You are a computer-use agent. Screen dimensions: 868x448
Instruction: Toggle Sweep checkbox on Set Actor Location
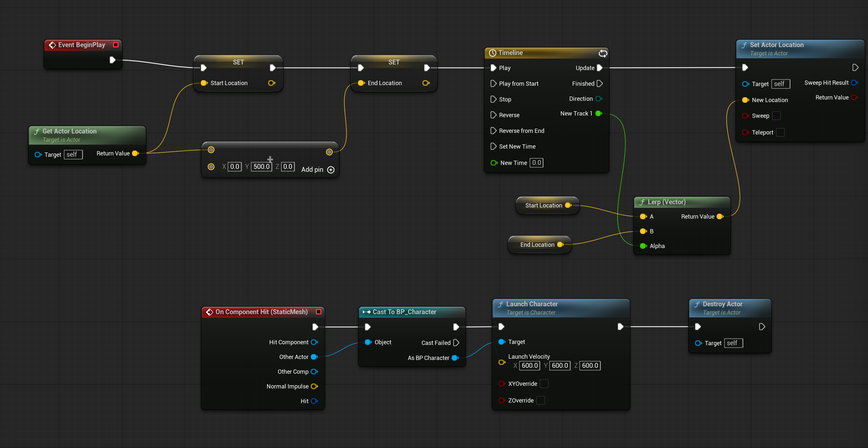[776, 116]
